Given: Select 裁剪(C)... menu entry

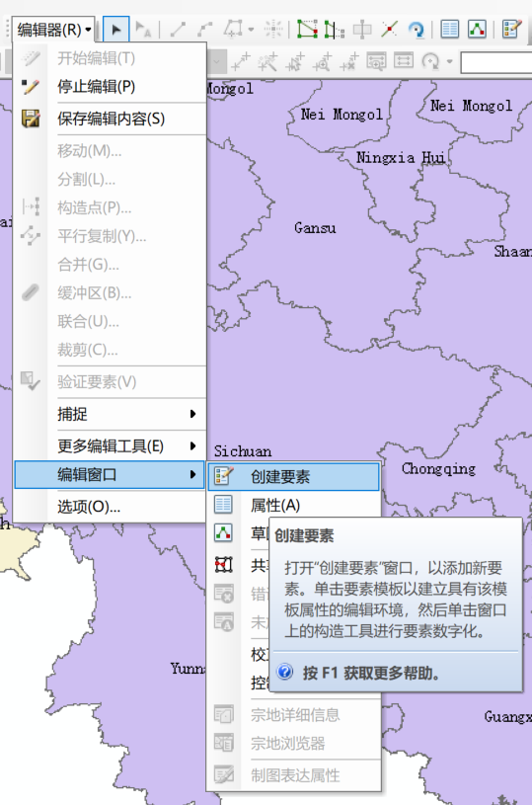Looking at the screenshot, I should [x=111, y=350].
